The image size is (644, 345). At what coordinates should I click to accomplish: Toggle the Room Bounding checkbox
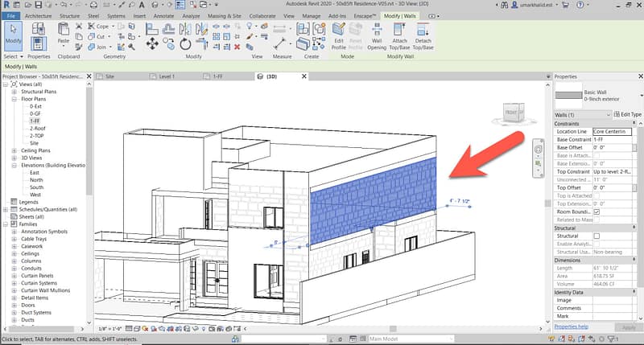coord(597,211)
